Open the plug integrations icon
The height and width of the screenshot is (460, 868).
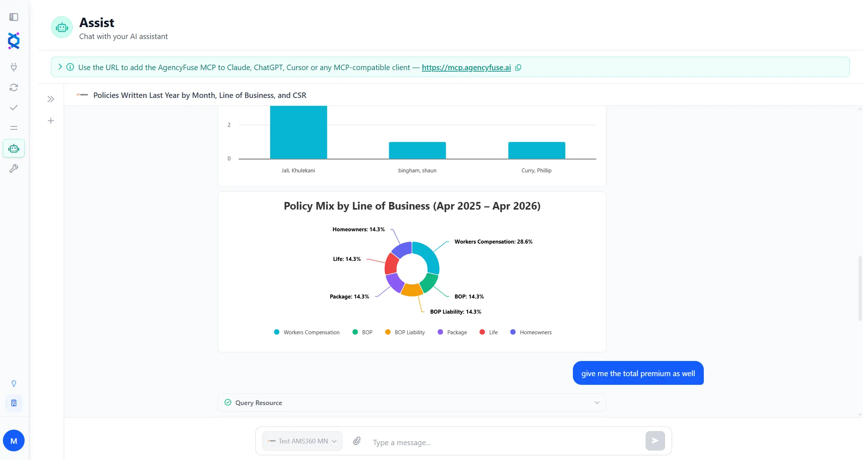(14, 67)
